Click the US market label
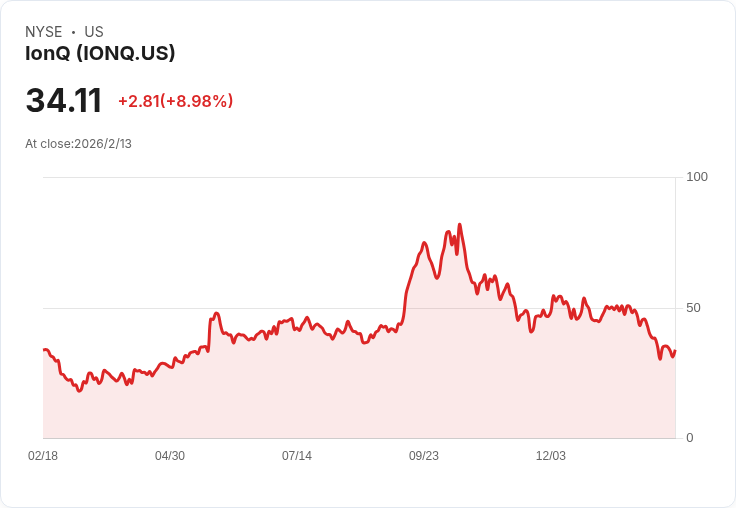The height and width of the screenshot is (508, 736). 94,32
